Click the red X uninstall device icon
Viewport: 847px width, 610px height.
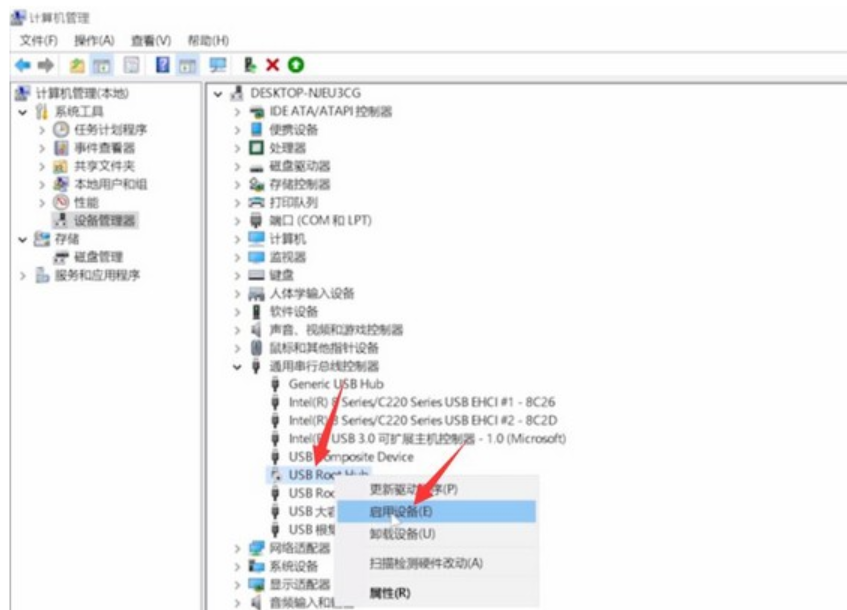(x=273, y=65)
